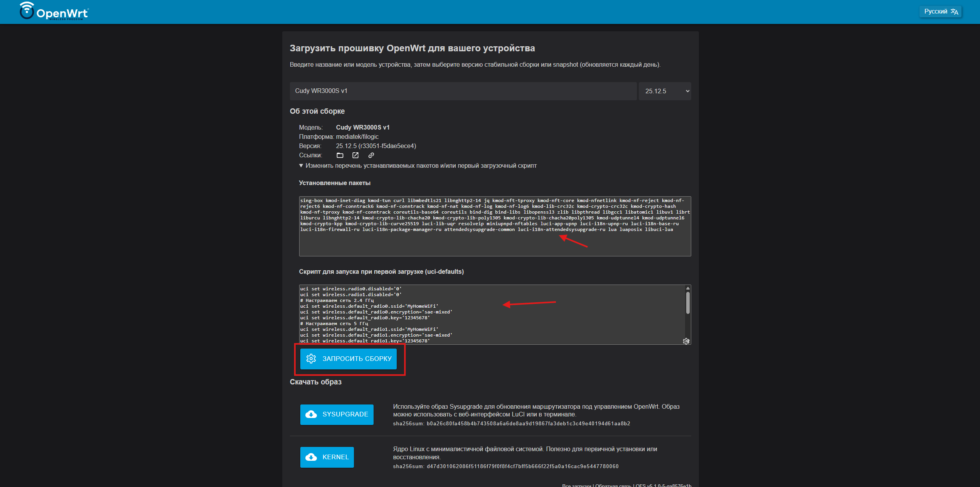
Task: Click the sysupgrade sha256sum starting b0a26c80
Action: click(x=528, y=424)
